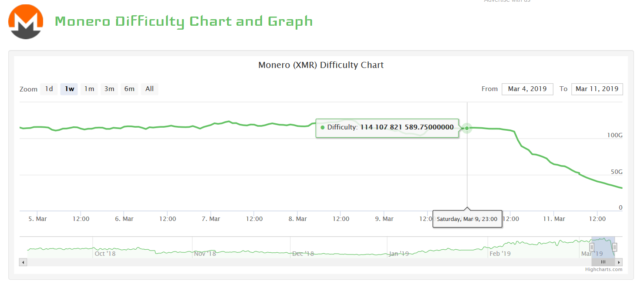
Task: Click scrollbar left arrow
Action: pos(23,262)
